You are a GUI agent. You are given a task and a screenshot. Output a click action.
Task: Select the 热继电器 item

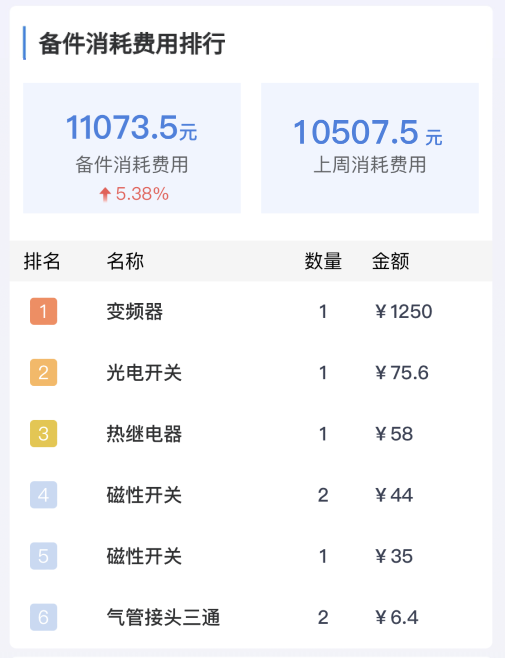(x=144, y=434)
